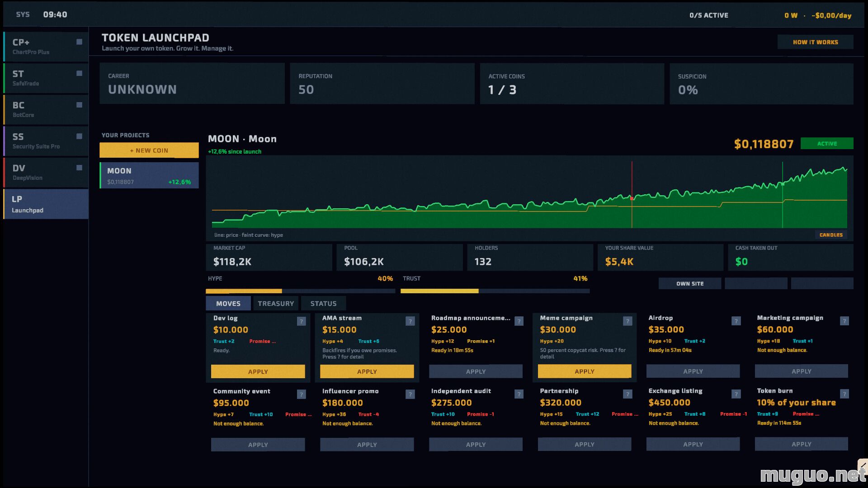Image resolution: width=868 pixels, height=488 pixels.
Task: Show Community event help info
Action: 302,394
